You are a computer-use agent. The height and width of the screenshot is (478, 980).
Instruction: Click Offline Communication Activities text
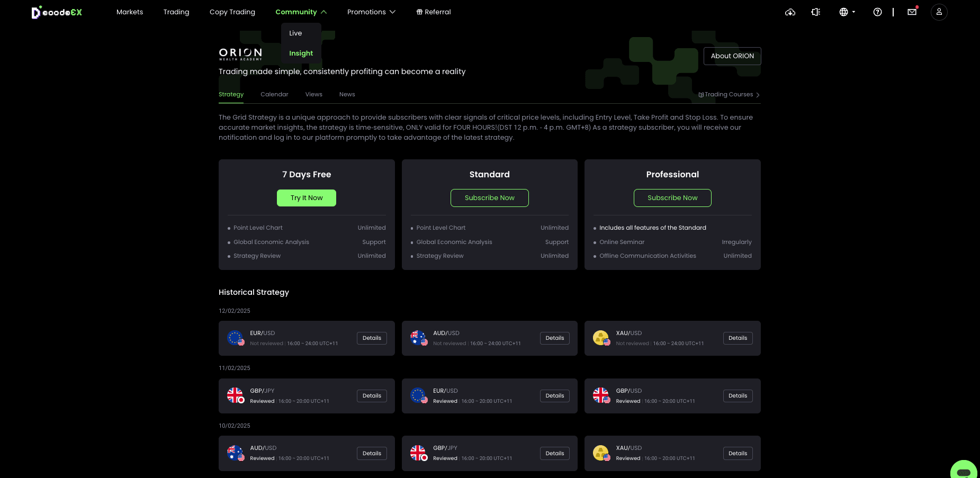[648, 256]
